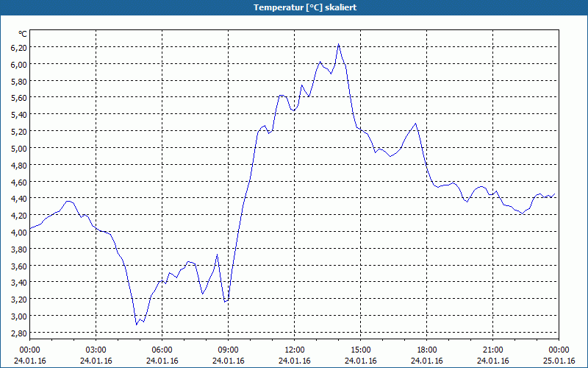Select the 4,20 axis label
This screenshot has height=368, width=588.
tap(20, 215)
